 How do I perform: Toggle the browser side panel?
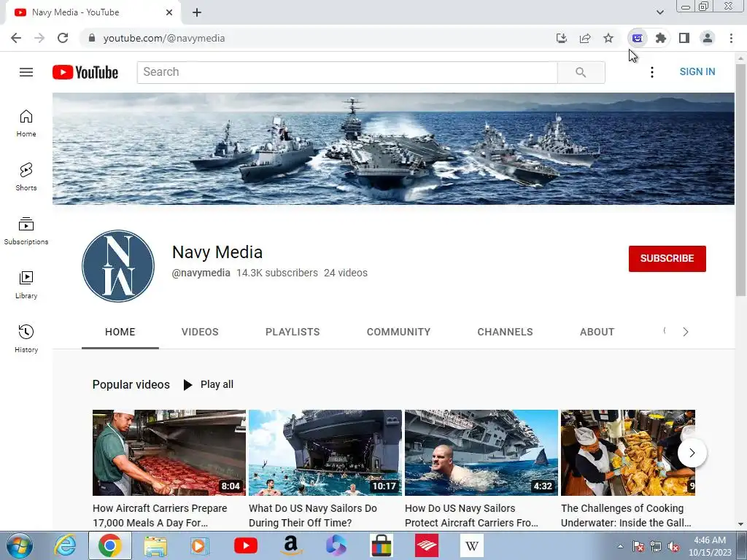(684, 38)
